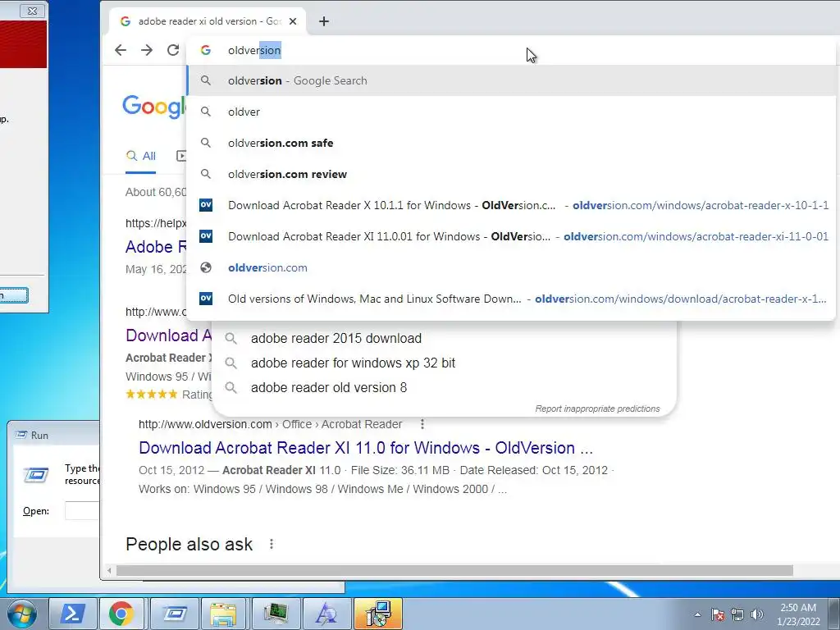Select the adobe reader xi old version tab
Viewport: 840px width, 630px height.
(208, 21)
